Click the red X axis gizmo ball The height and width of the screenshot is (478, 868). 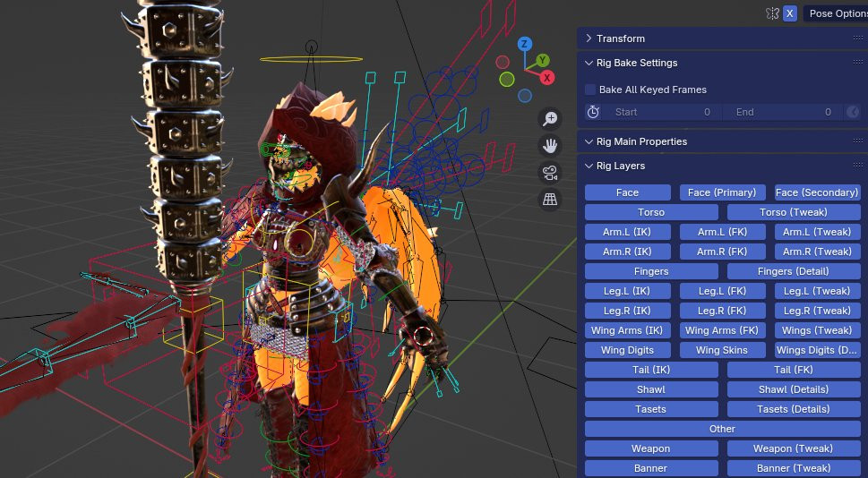point(547,78)
